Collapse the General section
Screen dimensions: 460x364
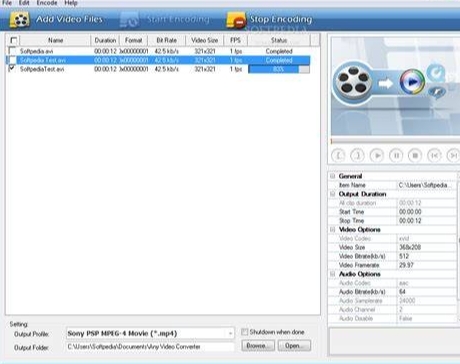[x=332, y=176]
